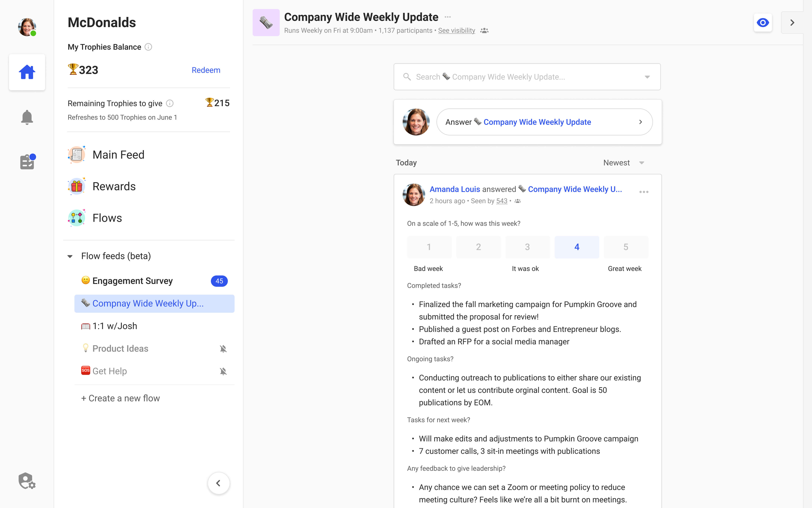Image resolution: width=812 pixels, height=508 pixels.
Task: Click info icon beside My Trophies Balance
Action: (148, 47)
